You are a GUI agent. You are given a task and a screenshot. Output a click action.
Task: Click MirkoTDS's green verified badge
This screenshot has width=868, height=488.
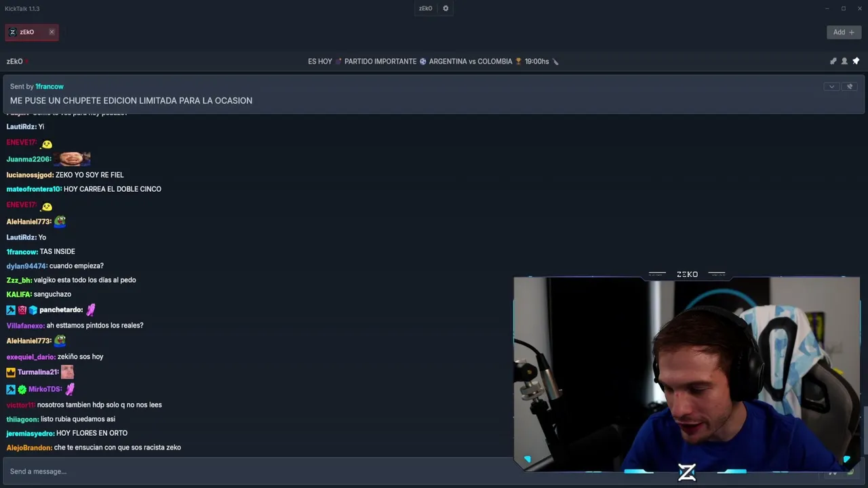tap(22, 390)
